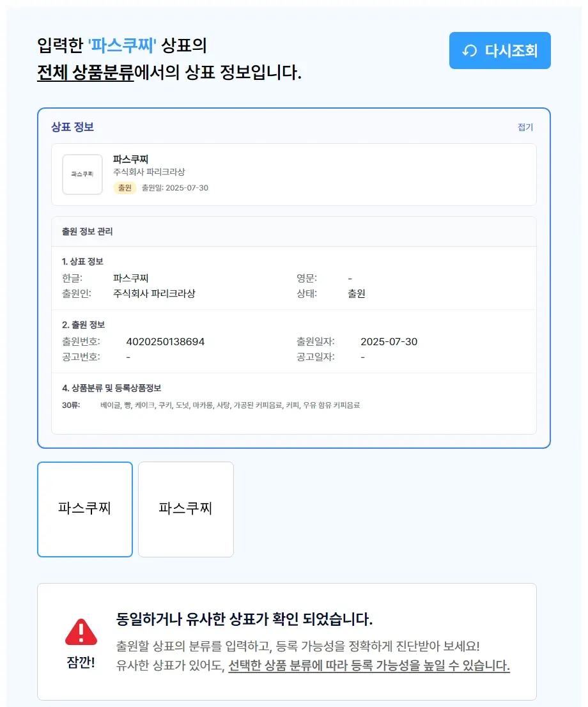Screen dimensions: 588x707
Task: Click the 상표 정보 panel title
Action: tap(72, 127)
